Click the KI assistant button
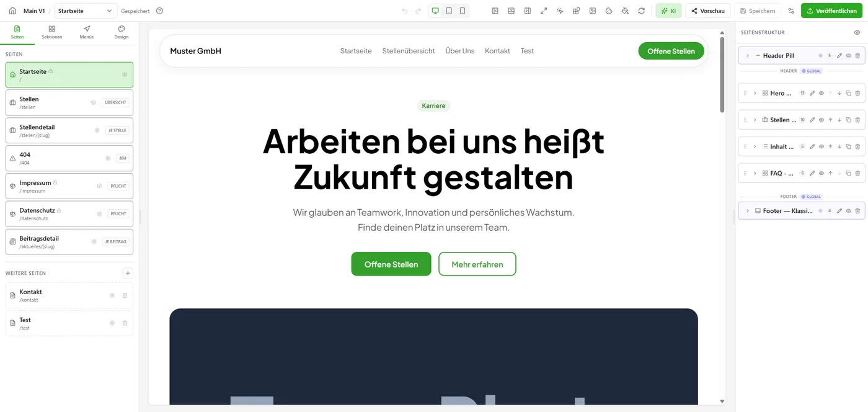The width and height of the screenshot is (868, 412). [668, 11]
